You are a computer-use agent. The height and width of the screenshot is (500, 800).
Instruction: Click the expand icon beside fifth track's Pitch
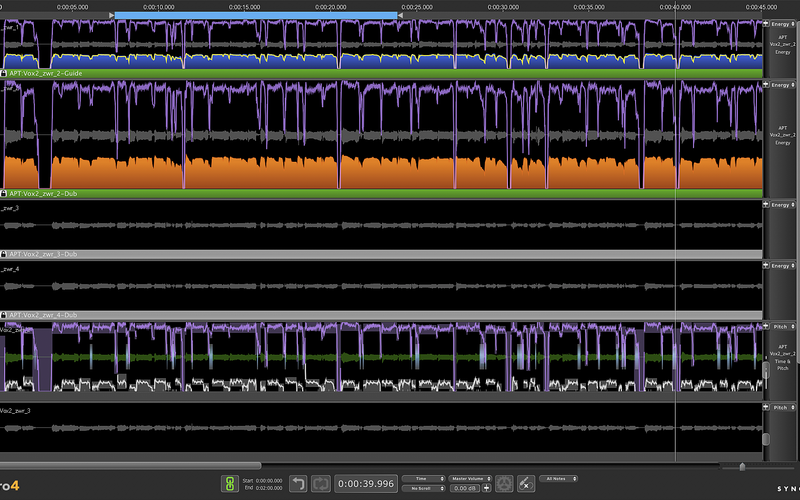[x=766, y=326]
